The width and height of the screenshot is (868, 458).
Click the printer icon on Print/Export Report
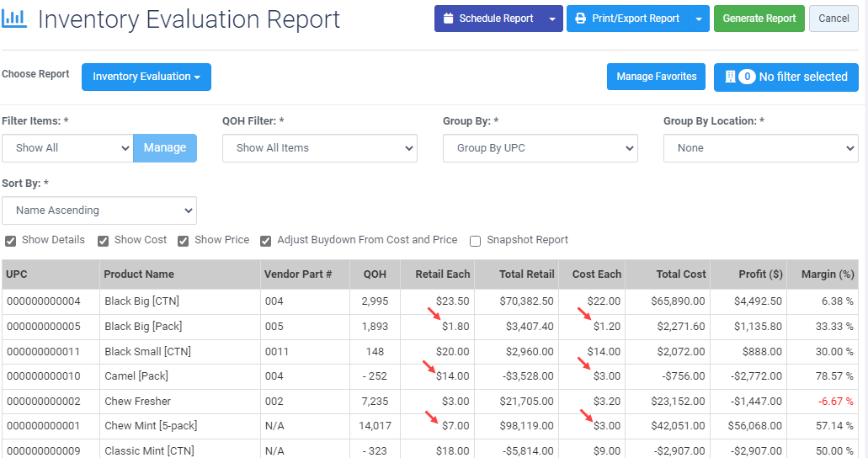580,19
